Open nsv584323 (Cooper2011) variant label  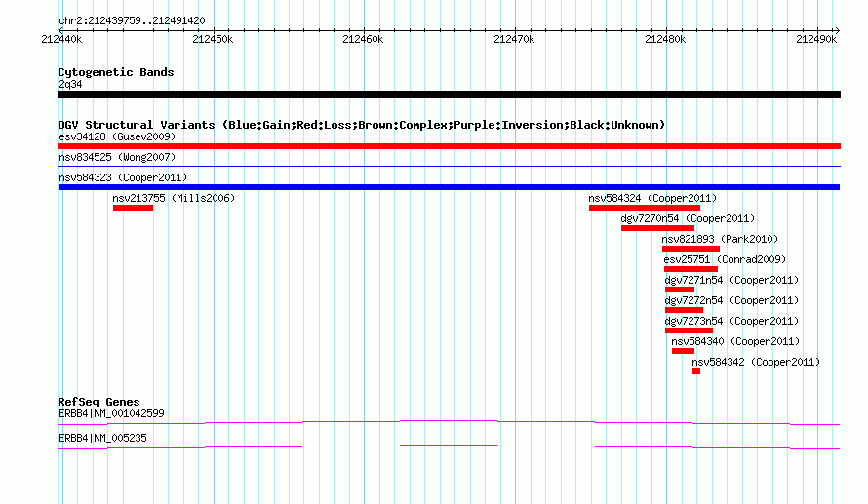[x=123, y=177]
